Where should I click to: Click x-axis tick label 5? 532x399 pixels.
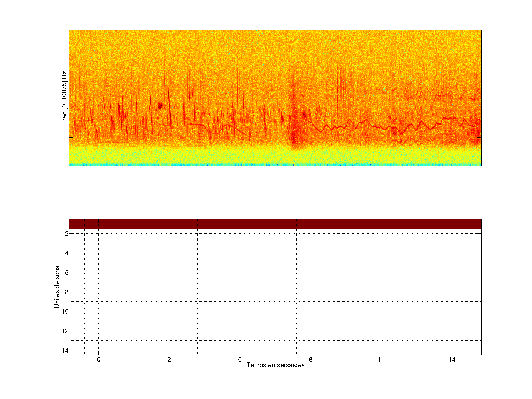240,359
